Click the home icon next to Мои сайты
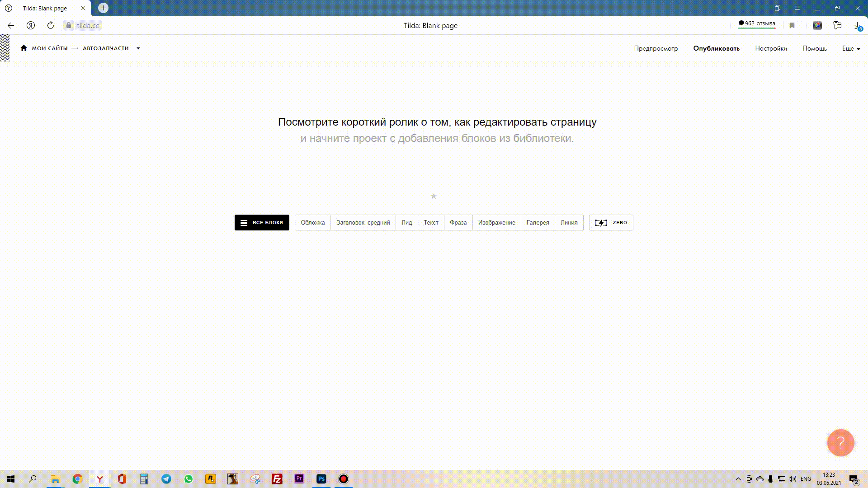 tap(24, 48)
